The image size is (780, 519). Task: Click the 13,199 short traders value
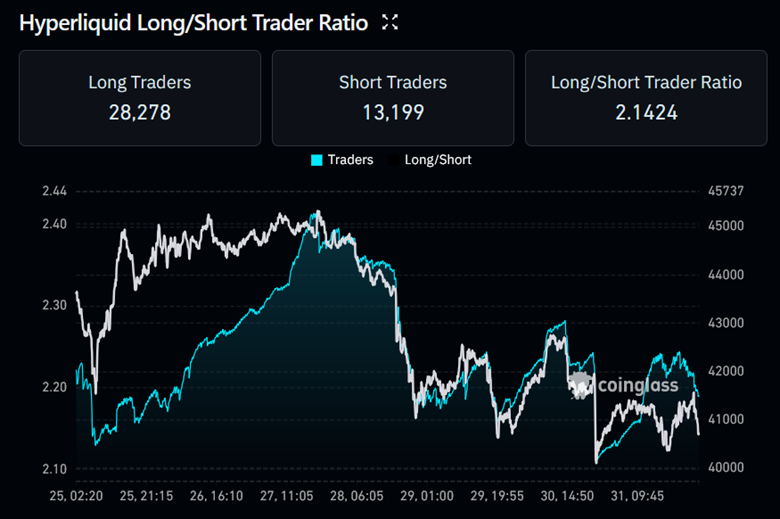click(x=393, y=112)
